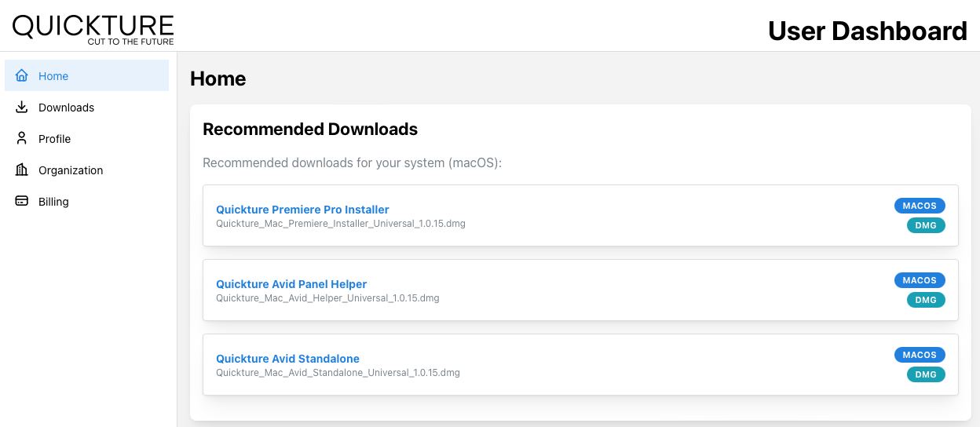Open the Organization section

86,170
